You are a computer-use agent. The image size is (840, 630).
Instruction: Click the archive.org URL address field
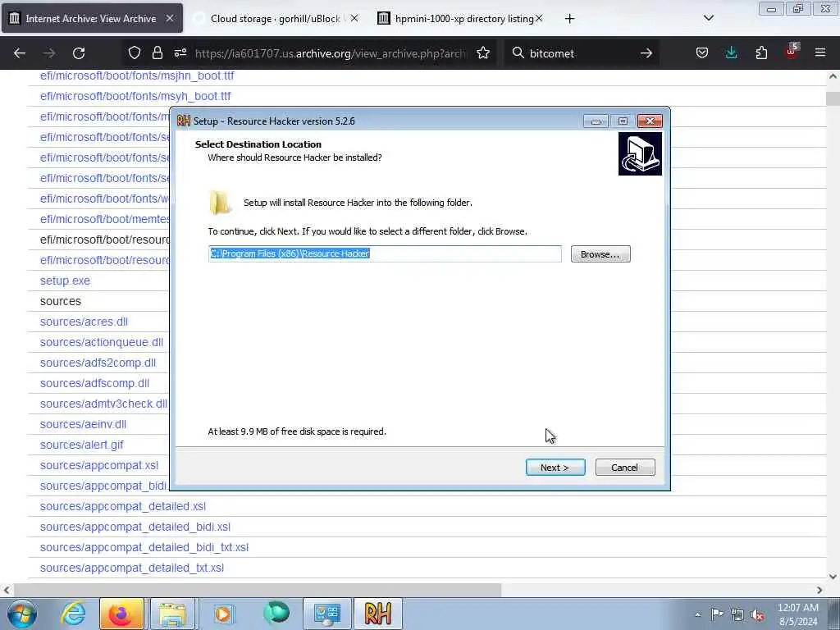[330, 53]
